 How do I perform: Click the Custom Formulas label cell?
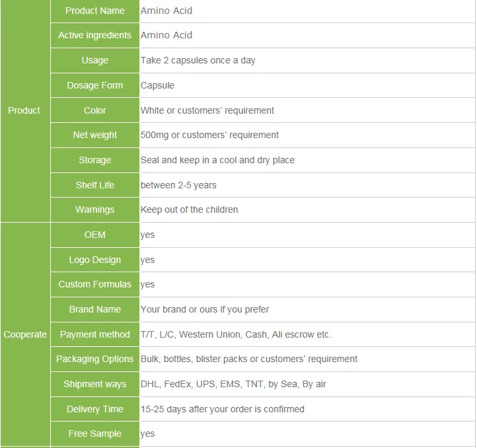[x=95, y=284]
